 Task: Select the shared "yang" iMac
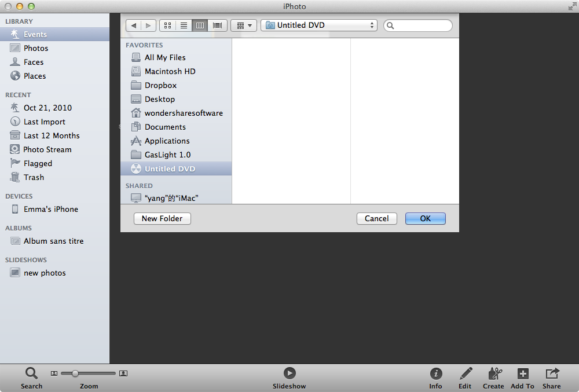[176, 198]
